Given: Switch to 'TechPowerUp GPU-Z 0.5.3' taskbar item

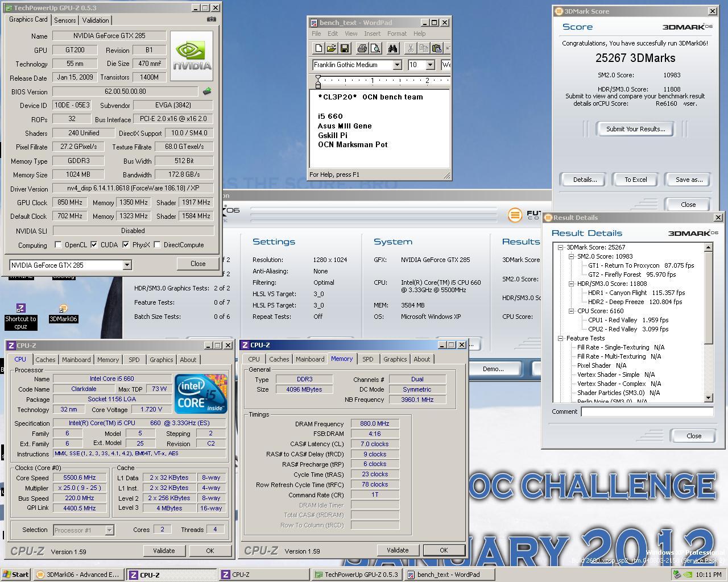Looking at the screenshot, I should pos(357,575).
